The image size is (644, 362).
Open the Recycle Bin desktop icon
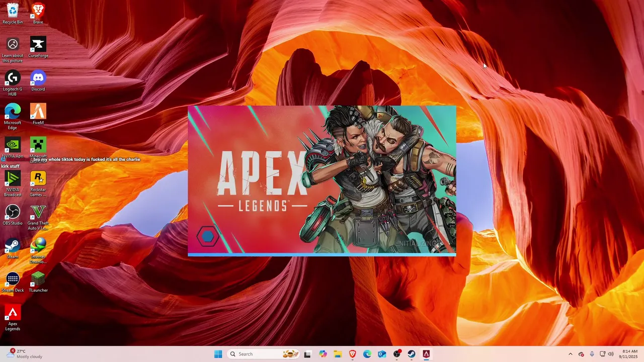(x=13, y=14)
